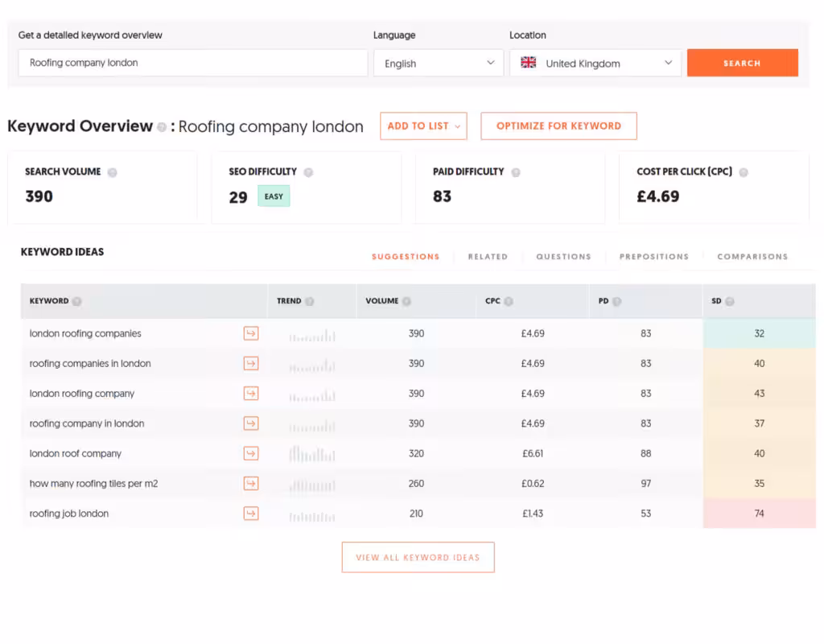
Task: Expand the Add To List dropdown
Action: tap(423, 126)
